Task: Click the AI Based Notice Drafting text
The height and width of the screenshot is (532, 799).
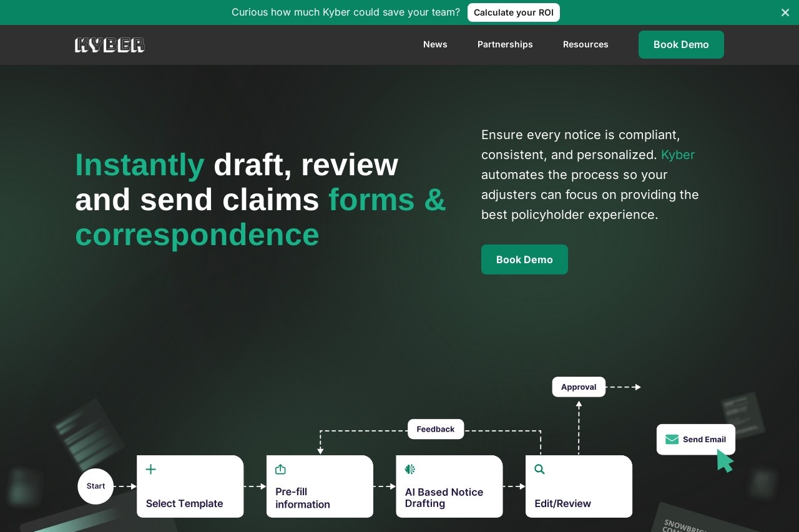Action: click(444, 498)
